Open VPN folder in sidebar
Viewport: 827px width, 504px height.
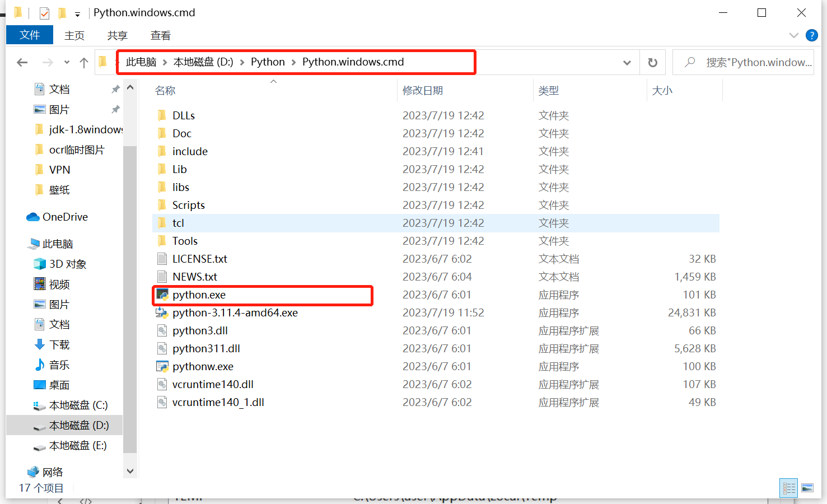coord(59,170)
